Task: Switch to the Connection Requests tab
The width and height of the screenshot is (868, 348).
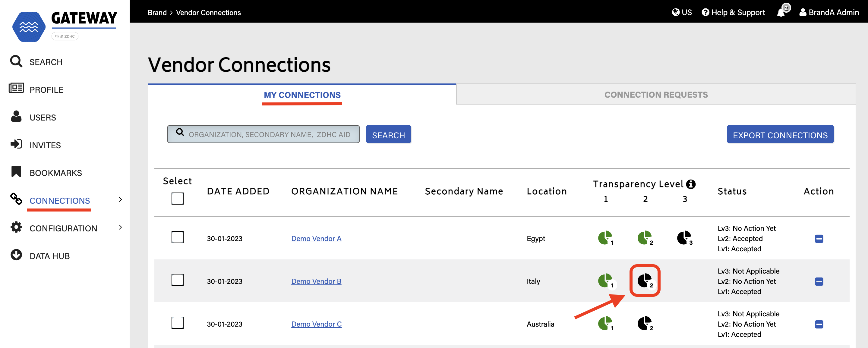Action: coord(656,95)
